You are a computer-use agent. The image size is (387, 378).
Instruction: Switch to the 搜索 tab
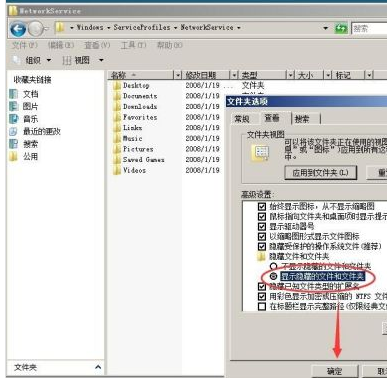(x=302, y=119)
